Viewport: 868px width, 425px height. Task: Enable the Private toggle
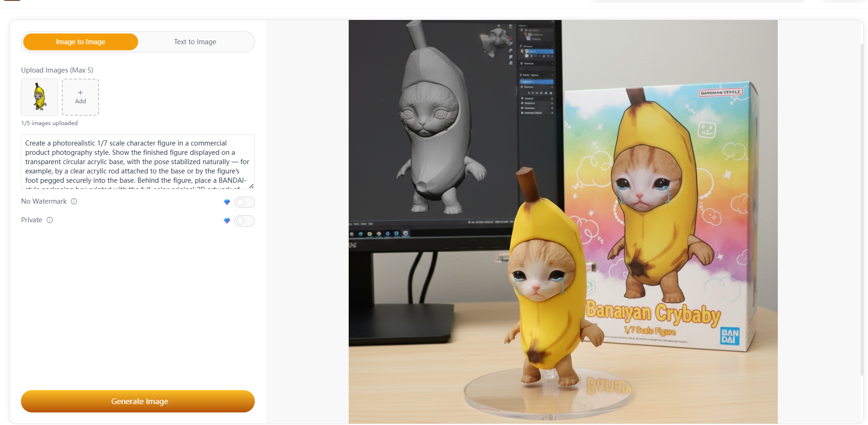[x=245, y=221]
